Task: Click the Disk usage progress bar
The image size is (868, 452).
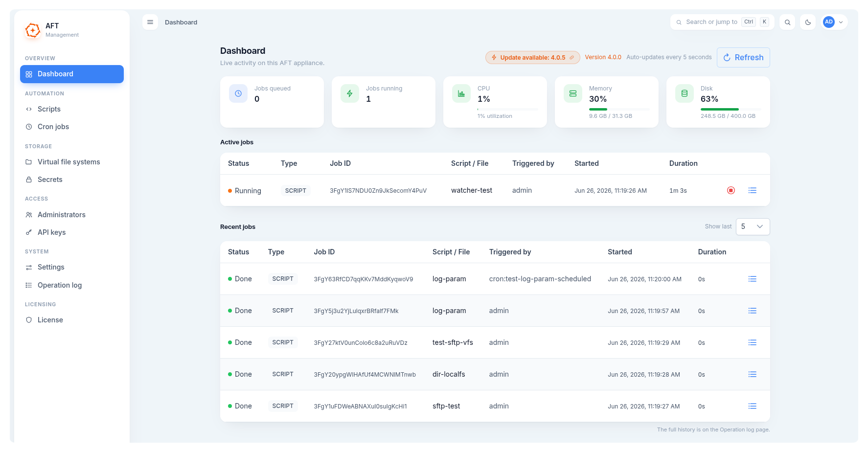Action: [731, 109]
